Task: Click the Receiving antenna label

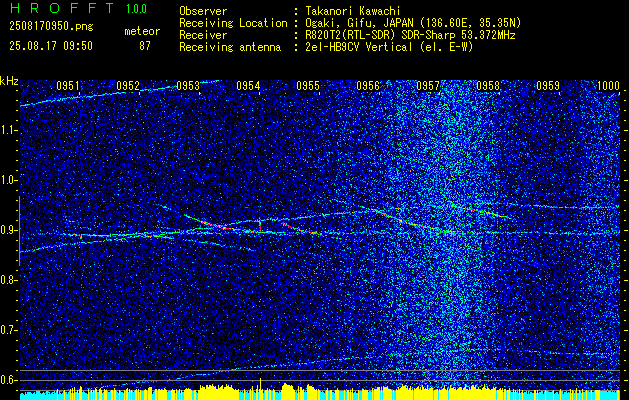Action: point(230,47)
